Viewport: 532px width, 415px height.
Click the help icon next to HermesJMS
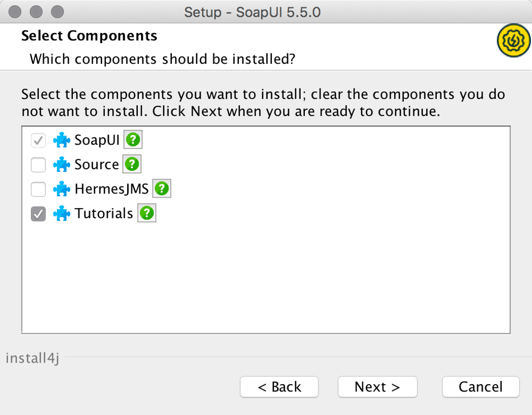point(162,189)
